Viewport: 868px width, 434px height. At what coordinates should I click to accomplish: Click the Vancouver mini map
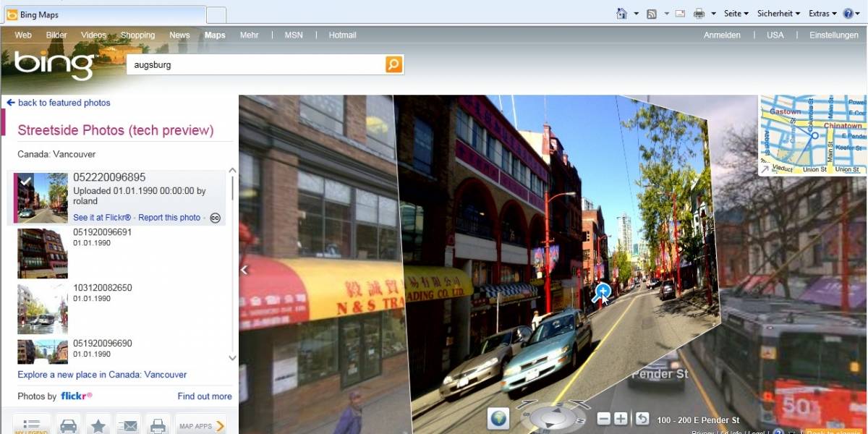tap(812, 135)
